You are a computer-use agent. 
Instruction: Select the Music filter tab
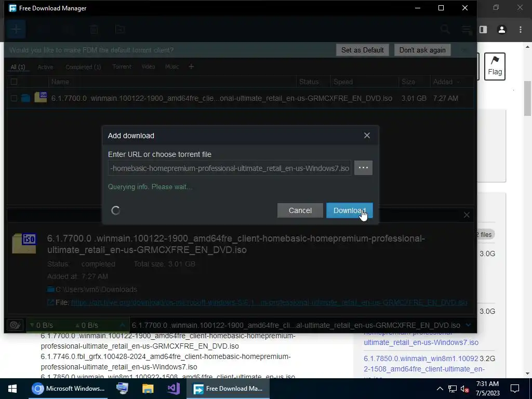click(171, 66)
